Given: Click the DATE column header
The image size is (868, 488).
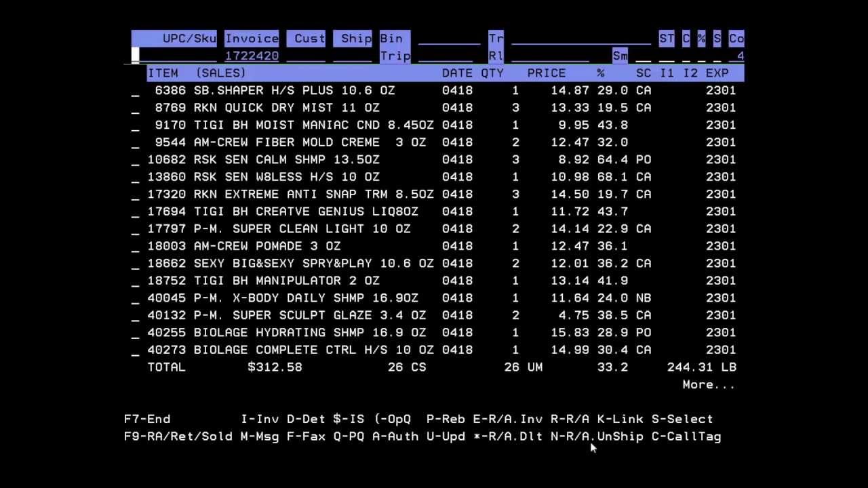Looking at the screenshot, I should [x=457, y=73].
